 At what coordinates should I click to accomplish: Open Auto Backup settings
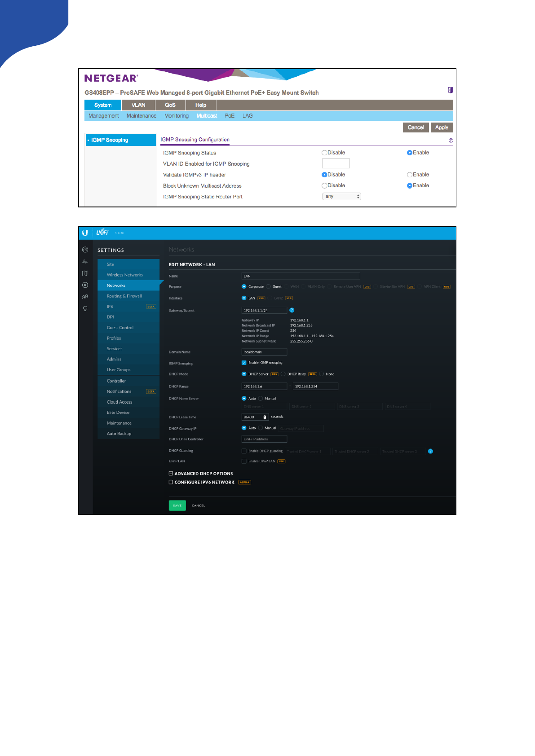coord(128,434)
